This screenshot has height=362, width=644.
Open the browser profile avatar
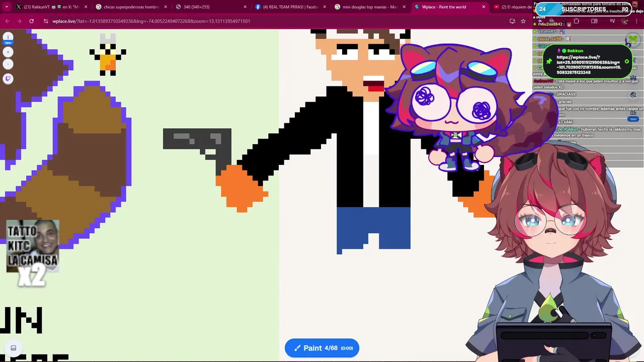point(625,21)
